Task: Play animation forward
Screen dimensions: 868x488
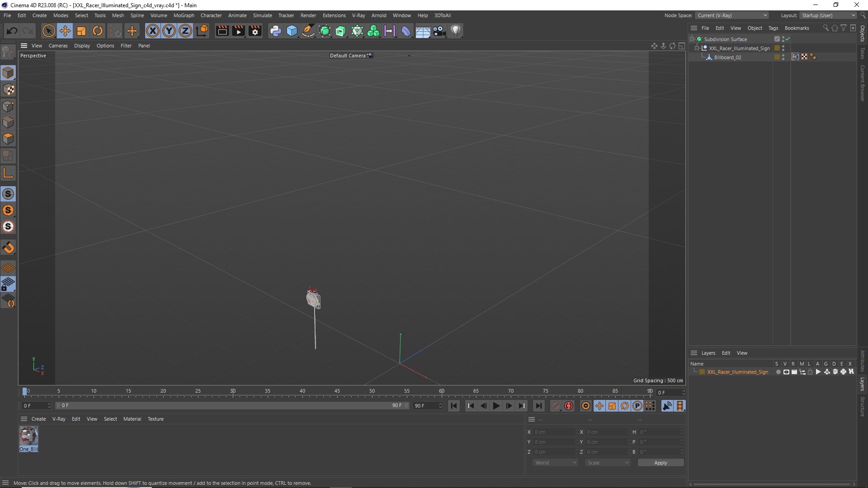Action: coord(496,406)
